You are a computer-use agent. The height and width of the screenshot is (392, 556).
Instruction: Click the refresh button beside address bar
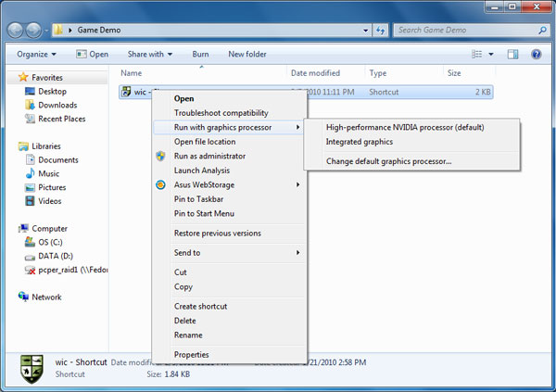[381, 31]
